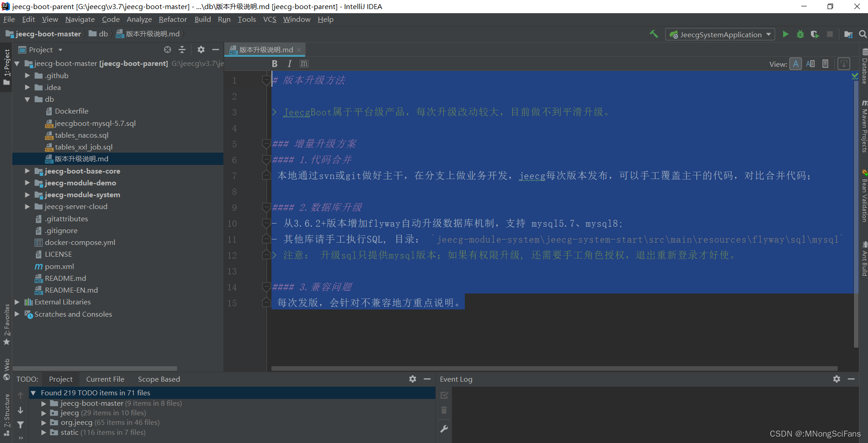Select the Project tab in TODO panel
Screen dimensions: 868x443
(61, 379)
